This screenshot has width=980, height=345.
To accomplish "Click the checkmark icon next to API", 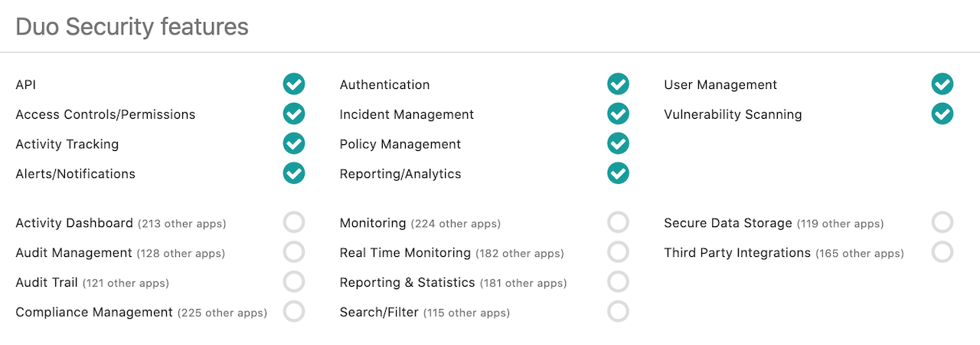I will (x=294, y=84).
